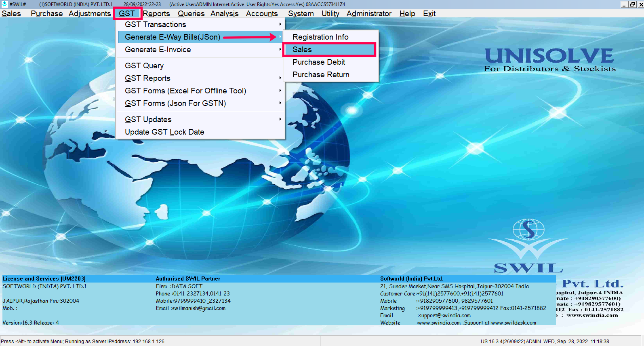Open the Accounts menu
Screen dimensions: 644x346
(x=262, y=14)
